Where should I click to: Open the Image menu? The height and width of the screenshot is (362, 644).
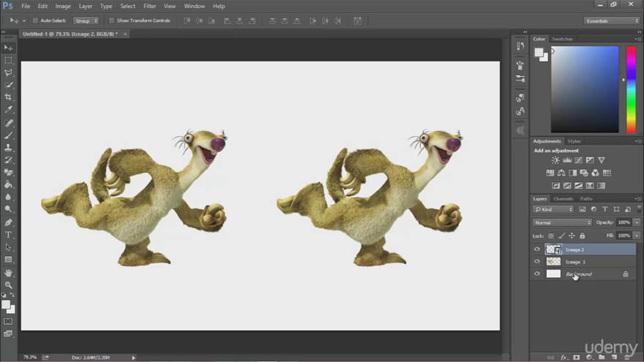(63, 6)
